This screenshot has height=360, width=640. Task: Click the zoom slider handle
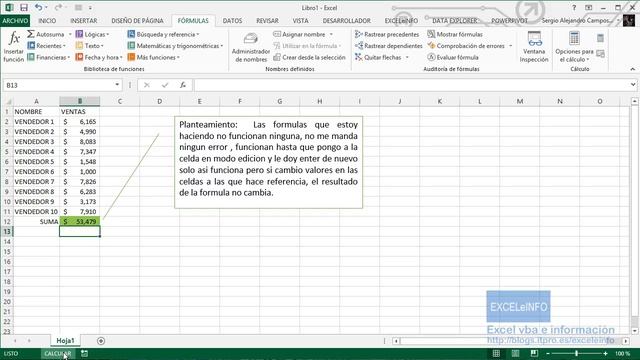click(576, 353)
